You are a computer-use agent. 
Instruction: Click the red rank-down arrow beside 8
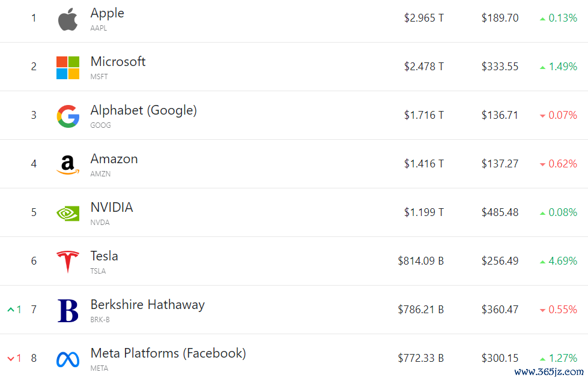pyautogui.click(x=11, y=359)
